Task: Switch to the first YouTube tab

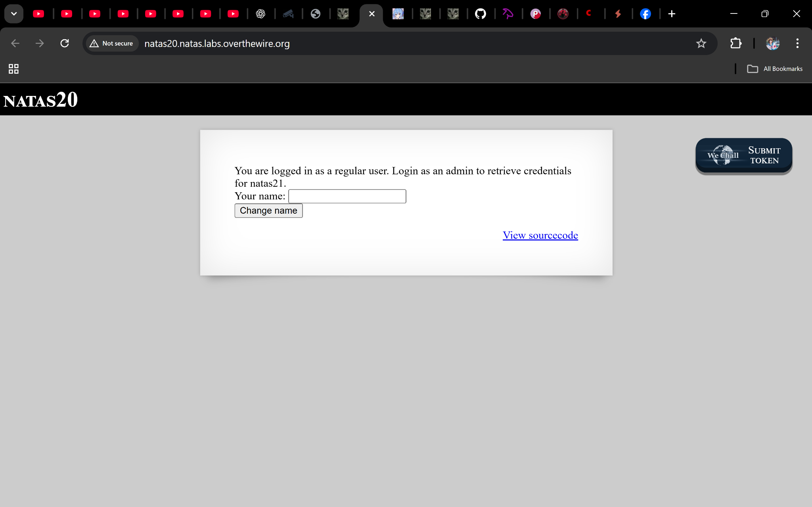Action: coord(38,14)
